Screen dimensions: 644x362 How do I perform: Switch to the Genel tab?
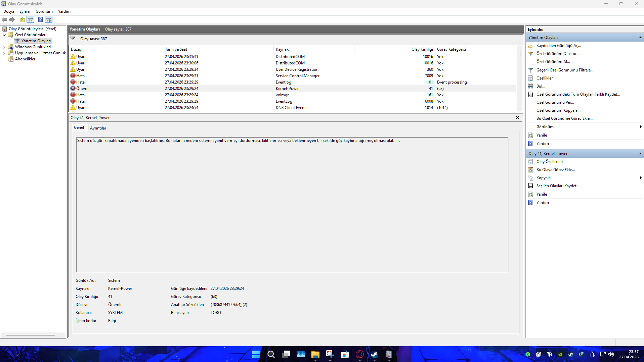pyautogui.click(x=79, y=127)
